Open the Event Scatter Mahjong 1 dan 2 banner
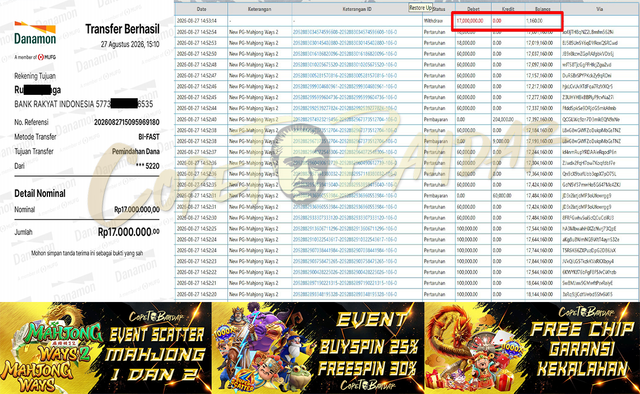 coord(106,348)
